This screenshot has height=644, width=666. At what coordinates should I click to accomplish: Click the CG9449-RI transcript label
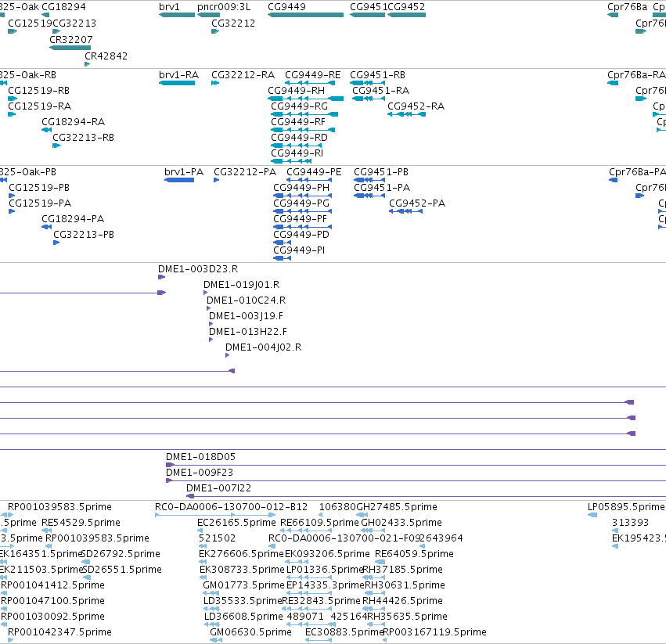click(297, 153)
